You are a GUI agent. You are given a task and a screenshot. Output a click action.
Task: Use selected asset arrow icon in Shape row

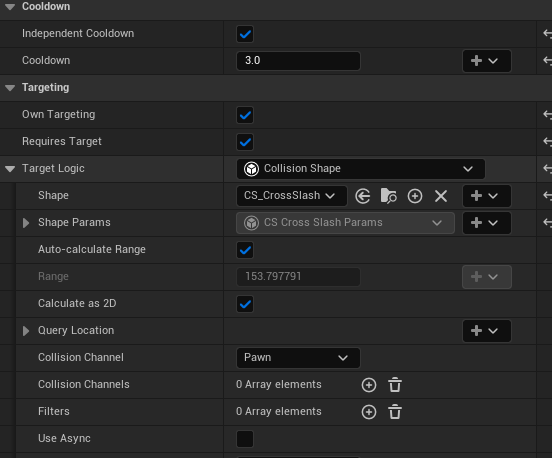[x=363, y=196]
